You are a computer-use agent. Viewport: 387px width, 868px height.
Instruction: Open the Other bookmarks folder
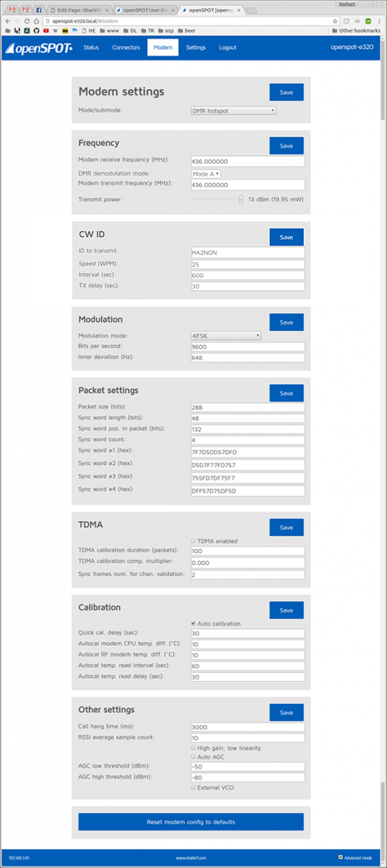point(355,30)
